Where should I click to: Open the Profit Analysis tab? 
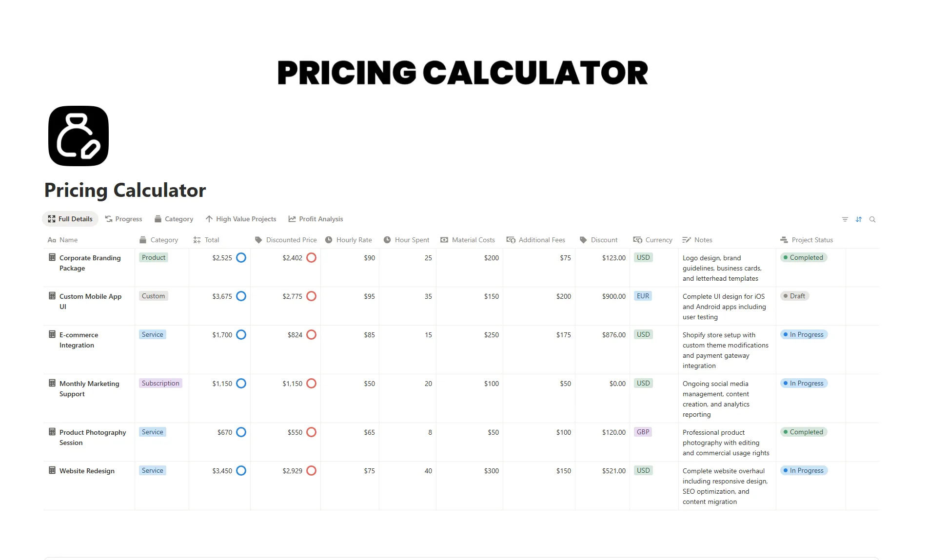pos(316,219)
